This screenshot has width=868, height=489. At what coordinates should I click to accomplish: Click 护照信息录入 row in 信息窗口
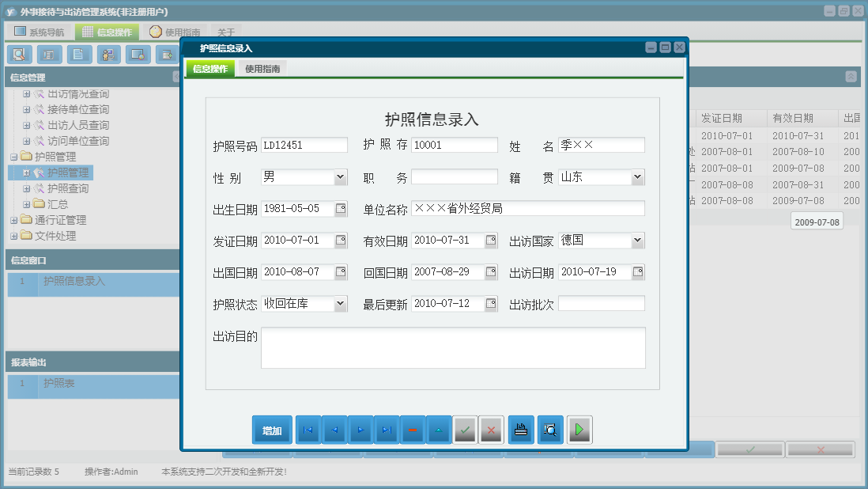[x=93, y=284]
